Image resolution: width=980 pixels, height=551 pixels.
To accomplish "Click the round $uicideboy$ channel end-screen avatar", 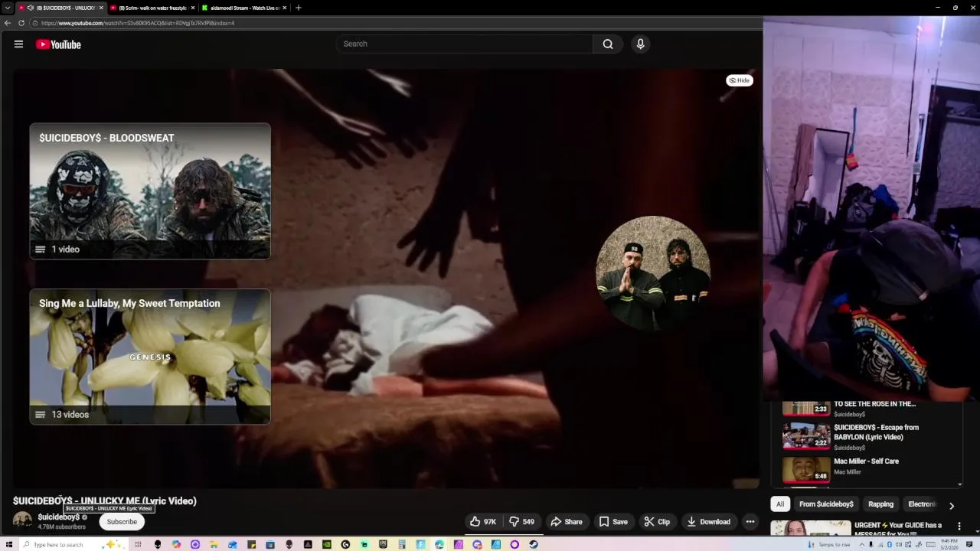I will 653,273.
